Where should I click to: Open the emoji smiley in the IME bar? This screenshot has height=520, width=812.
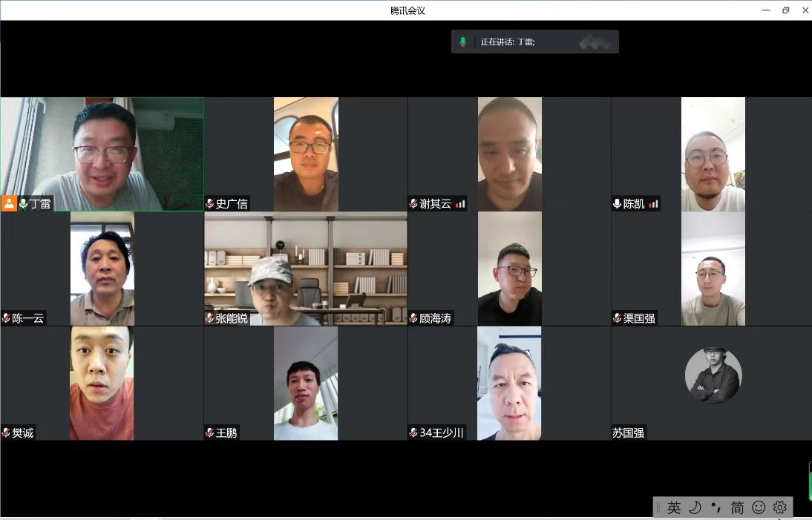coord(759,507)
